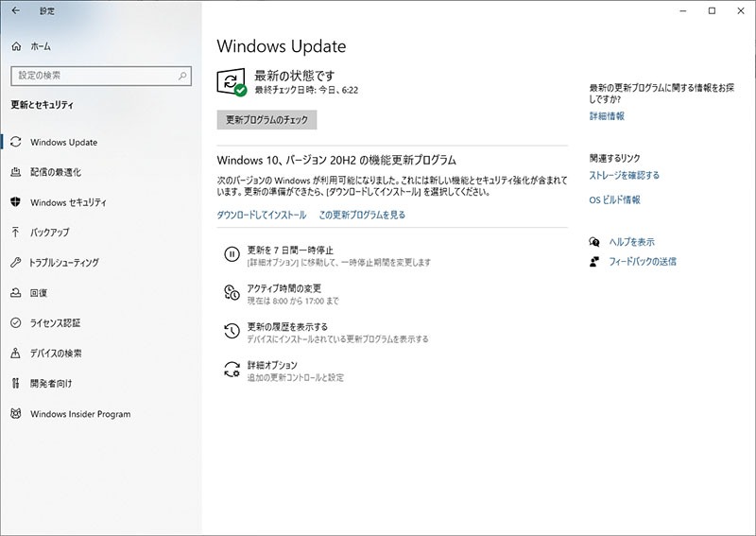This screenshot has height=536, width=756.
Task: Select Windows Update in the sidebar
Action: 101,143
